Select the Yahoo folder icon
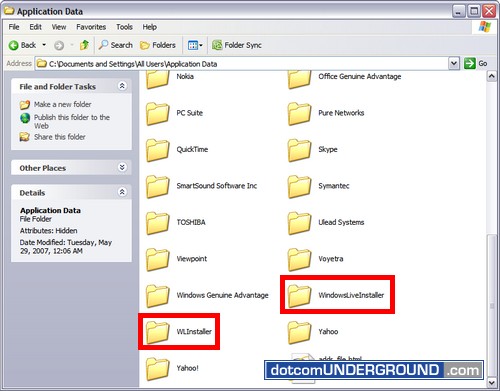 (x=299, y=332)
